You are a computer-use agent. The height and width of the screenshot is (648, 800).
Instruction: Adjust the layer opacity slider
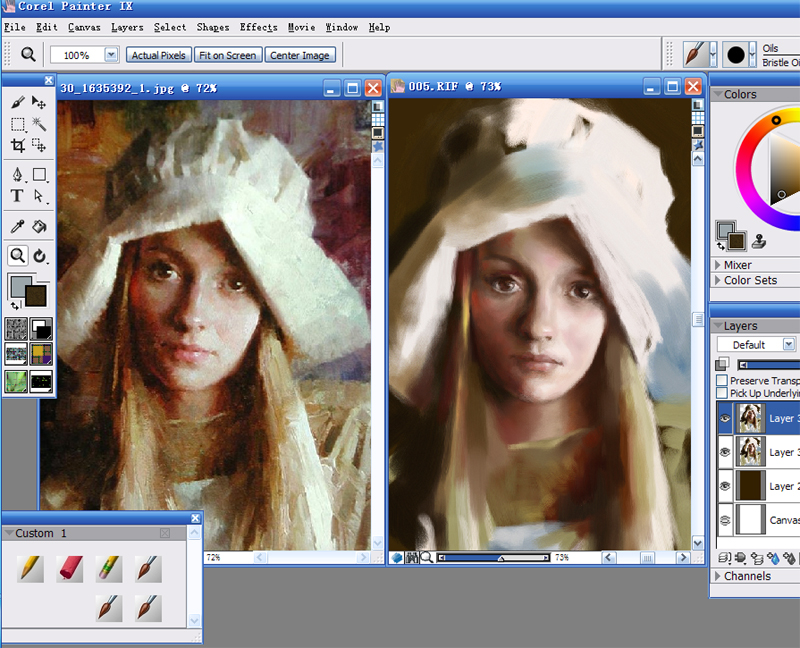[768, 364]
